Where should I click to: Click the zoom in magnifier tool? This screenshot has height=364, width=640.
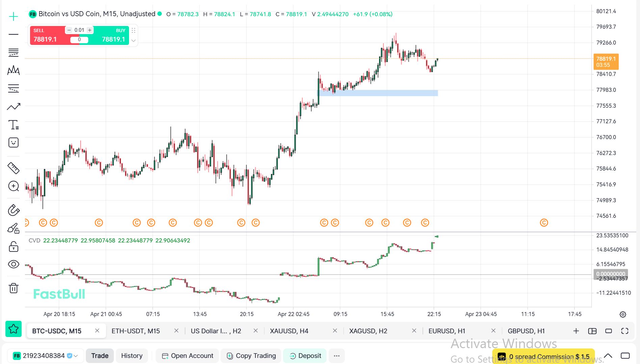coord(14,186)
